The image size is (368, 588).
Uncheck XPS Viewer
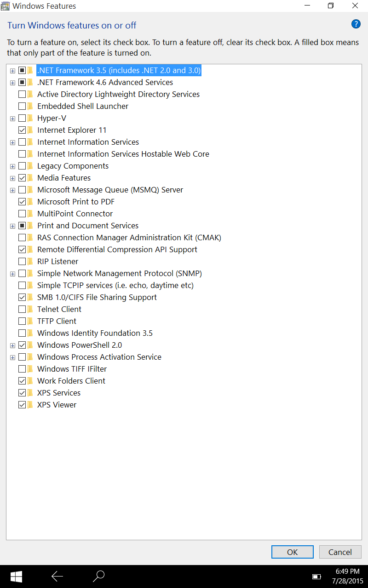point(22,405)
